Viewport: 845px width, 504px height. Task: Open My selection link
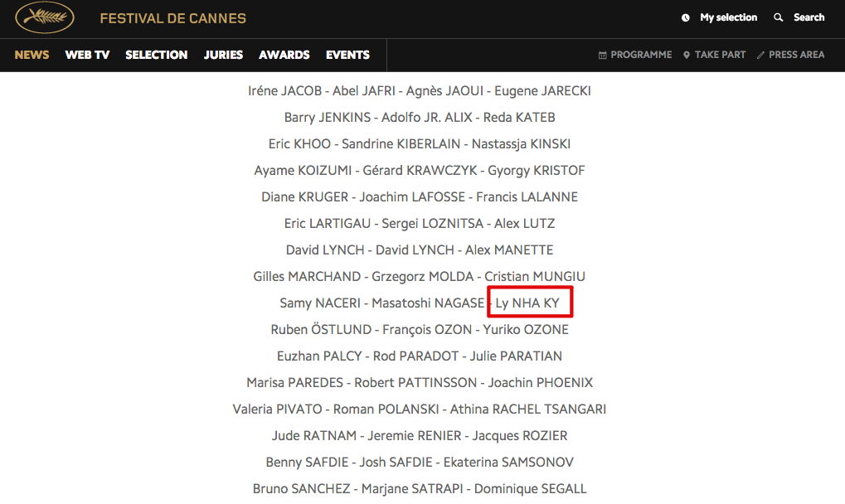click(x=729, y=17)
